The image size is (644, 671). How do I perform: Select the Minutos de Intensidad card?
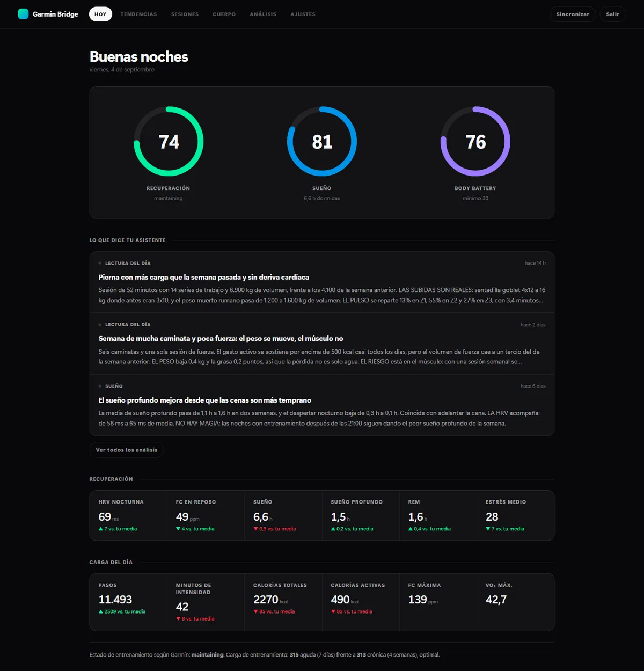(206, 602)
